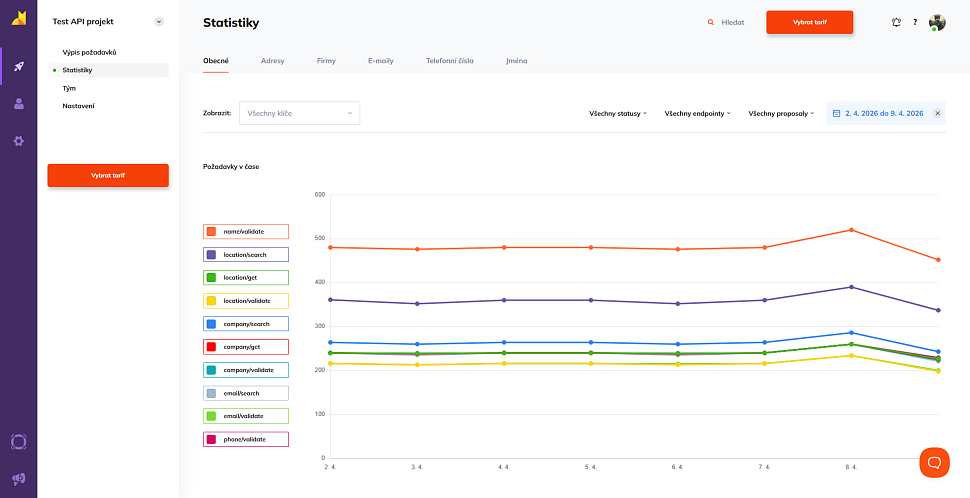Toggle the location/search legend series
This screenshot has width=970, height=498.
[x=246, y=254]
